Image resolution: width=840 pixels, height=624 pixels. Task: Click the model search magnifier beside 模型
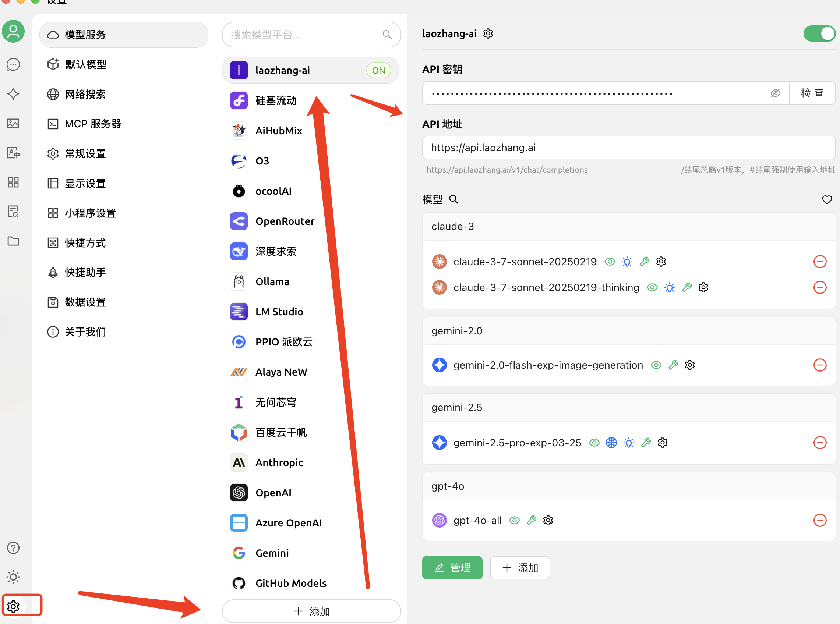click(x=454, y=199)
